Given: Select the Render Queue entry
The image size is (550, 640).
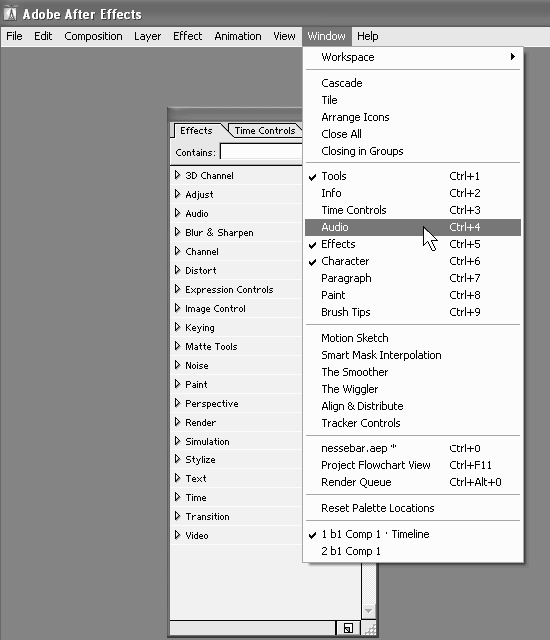Looking at the screenshot, I should (412, 482).
